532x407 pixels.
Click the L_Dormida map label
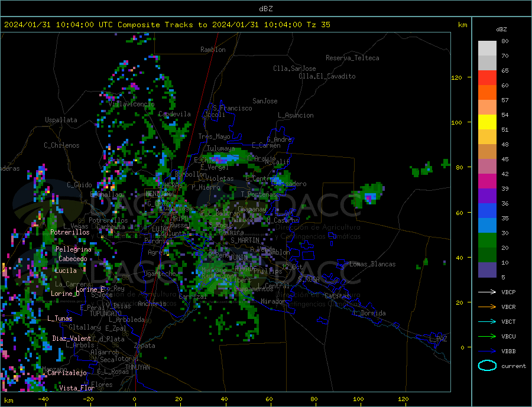pyautogui.click(x=370, y=314)
